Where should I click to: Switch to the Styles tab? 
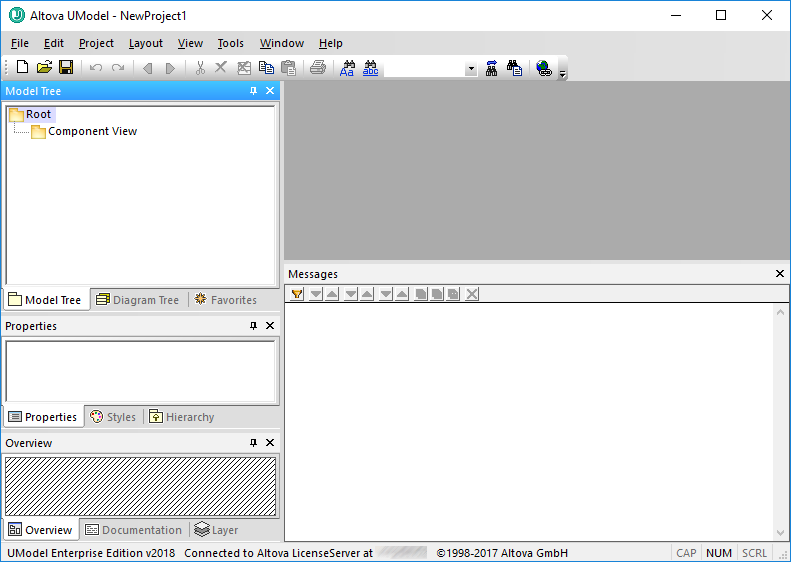tap(113, 417)
